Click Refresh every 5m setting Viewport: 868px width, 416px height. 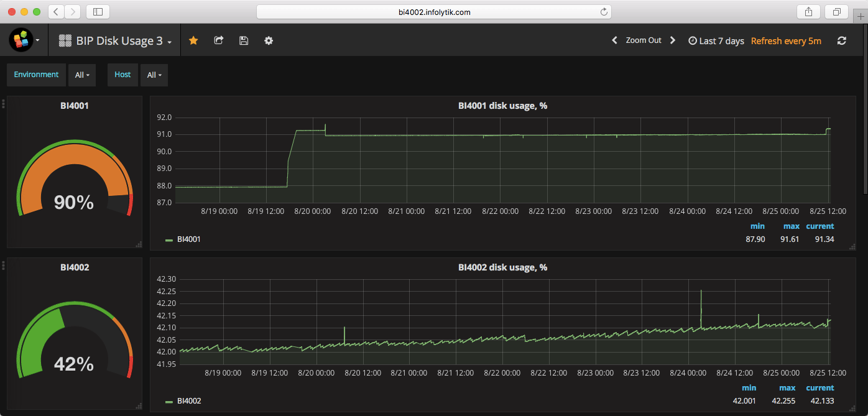786,40
